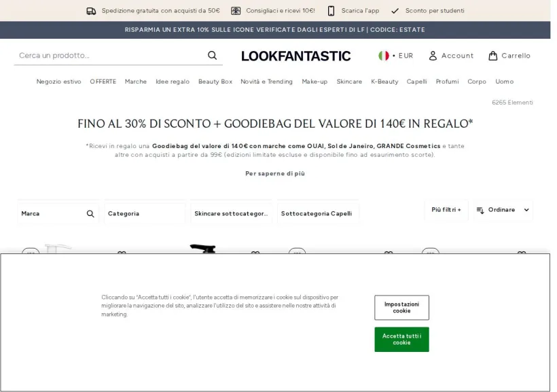
Task: Click the search magnifier icon in header
Action: 212,56
